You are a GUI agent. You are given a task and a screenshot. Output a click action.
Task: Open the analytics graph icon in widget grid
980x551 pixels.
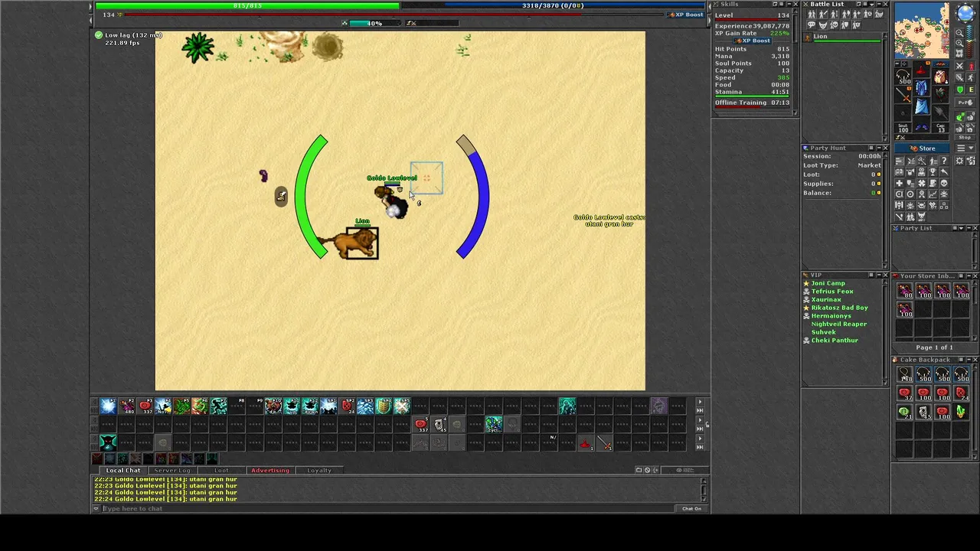click(933, 194)
